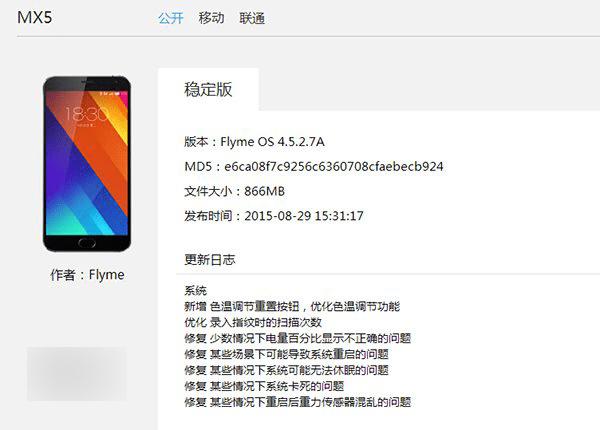Switch to the 移动 tab
600x430 pixels.
tap(211, 18)
